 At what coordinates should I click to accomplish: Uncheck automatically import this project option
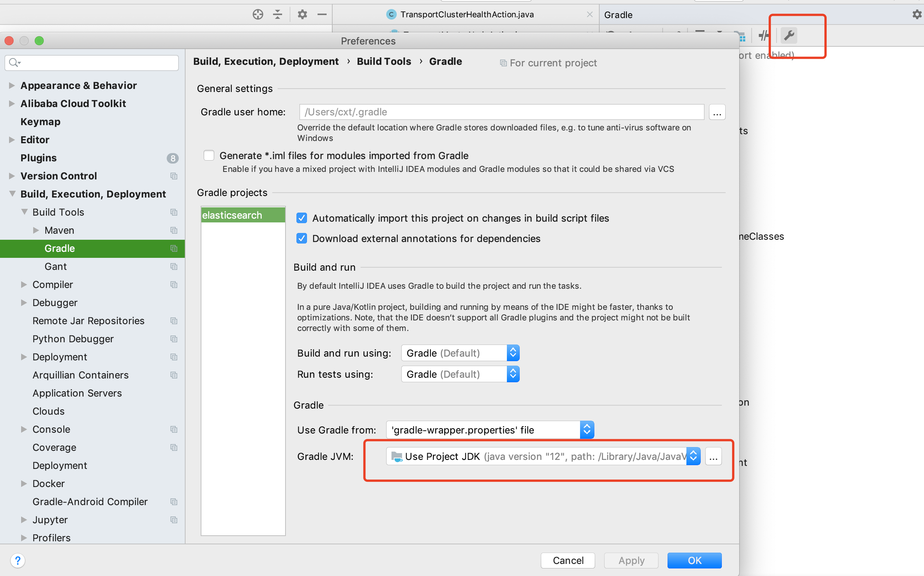pyautogui.click(x=301, y=218)
